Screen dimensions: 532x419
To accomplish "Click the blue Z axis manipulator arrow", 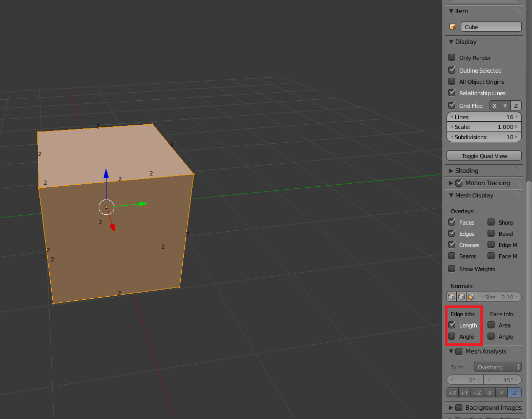I will point(106,174).
